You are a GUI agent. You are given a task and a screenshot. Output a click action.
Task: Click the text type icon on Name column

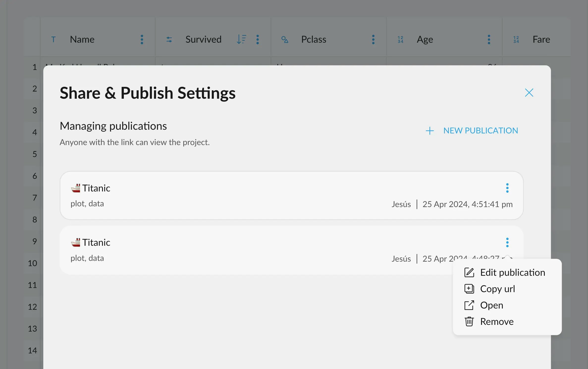tap(53, 39)
